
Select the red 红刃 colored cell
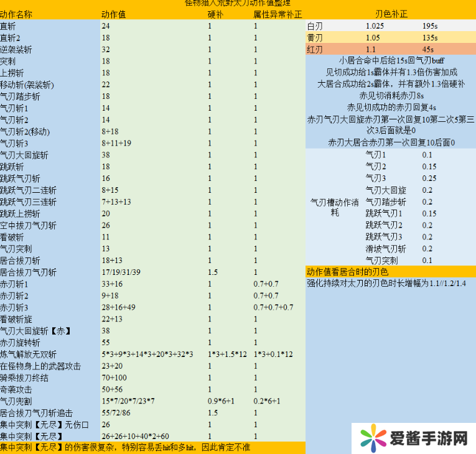pyautogui.click(x=335, y=50)
